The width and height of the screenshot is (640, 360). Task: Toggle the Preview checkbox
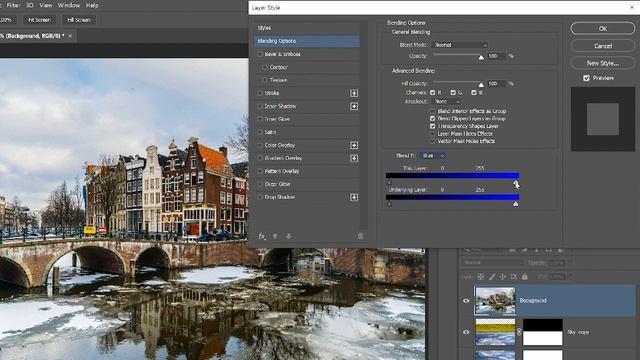pyautogui.click(x=587, y=78)
